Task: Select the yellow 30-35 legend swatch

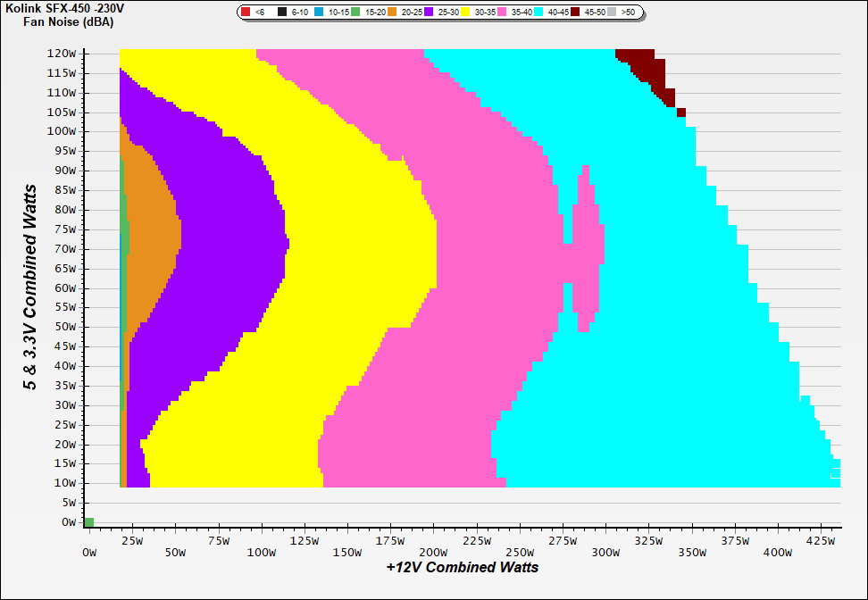Action: click(465, 12)
